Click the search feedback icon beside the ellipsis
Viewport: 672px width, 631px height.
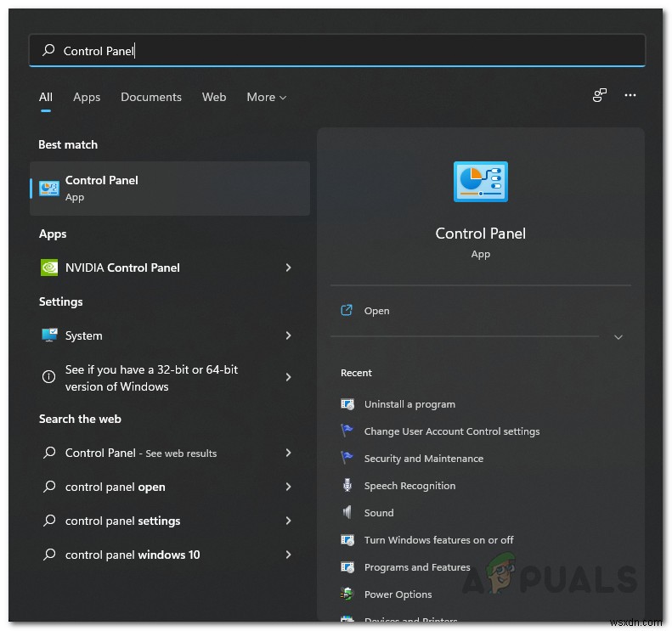pos(600,96)
